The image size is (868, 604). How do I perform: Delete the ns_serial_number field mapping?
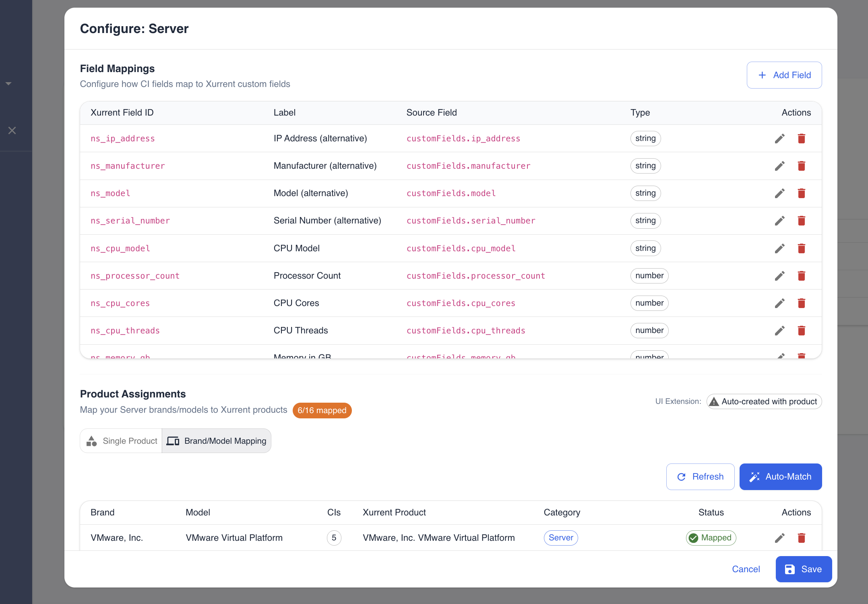tap(801, 221)
